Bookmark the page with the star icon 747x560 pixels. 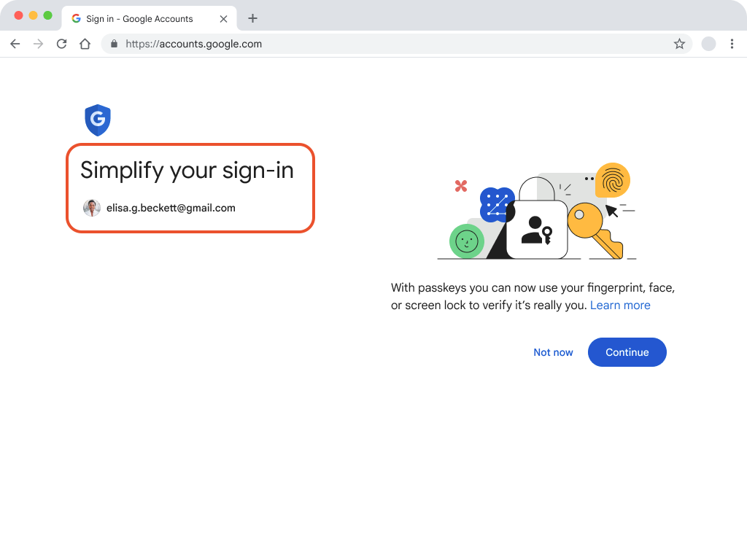click(x=680, y=44)
